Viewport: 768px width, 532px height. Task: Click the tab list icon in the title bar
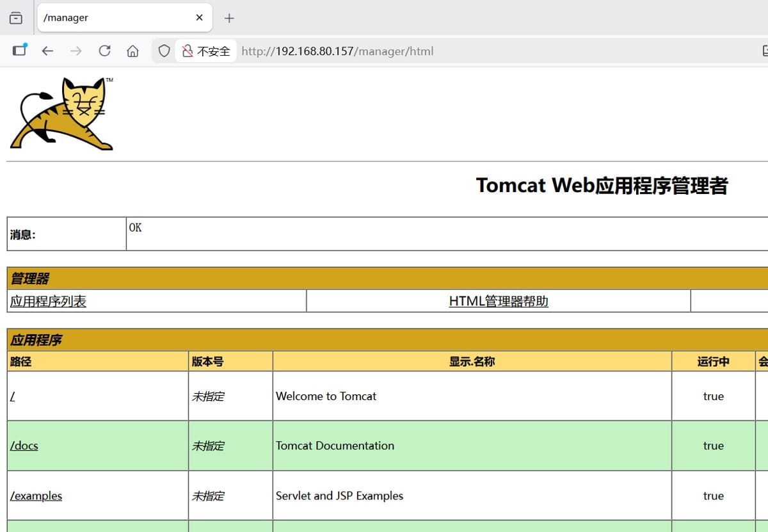(16, 18)
